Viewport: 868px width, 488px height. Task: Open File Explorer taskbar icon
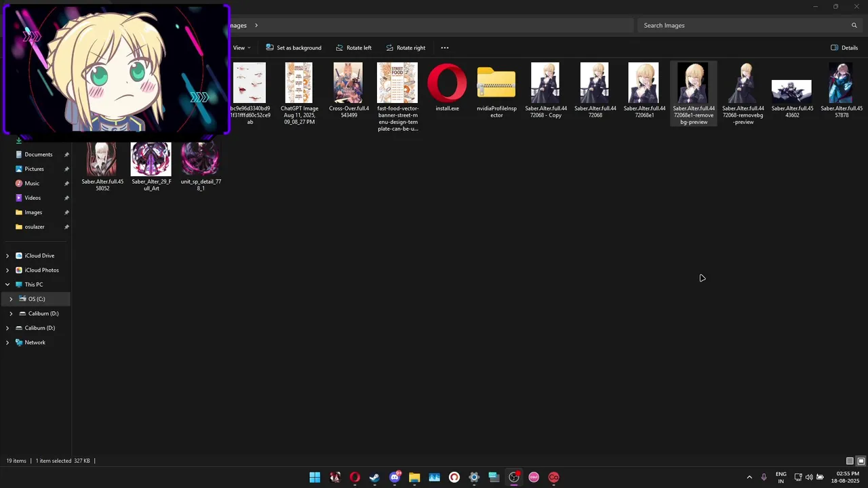point(414,477)
